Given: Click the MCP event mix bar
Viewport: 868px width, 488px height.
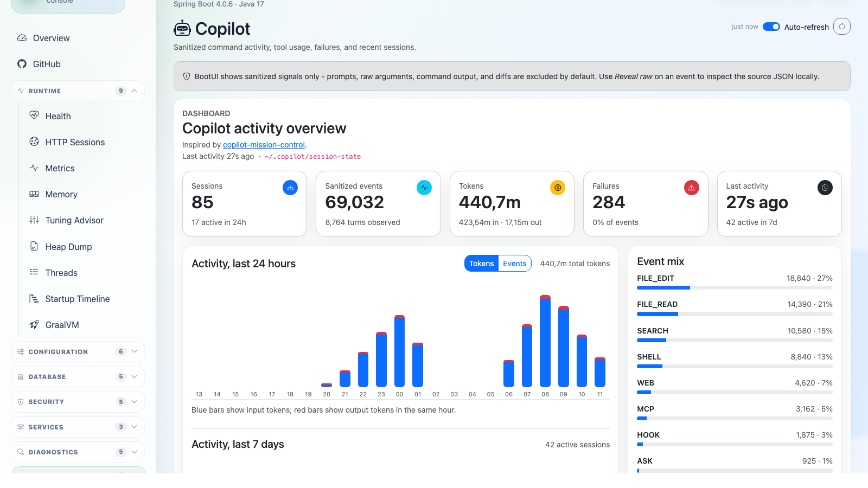Looking at the screenshot, I should click(x=735, y=419).
